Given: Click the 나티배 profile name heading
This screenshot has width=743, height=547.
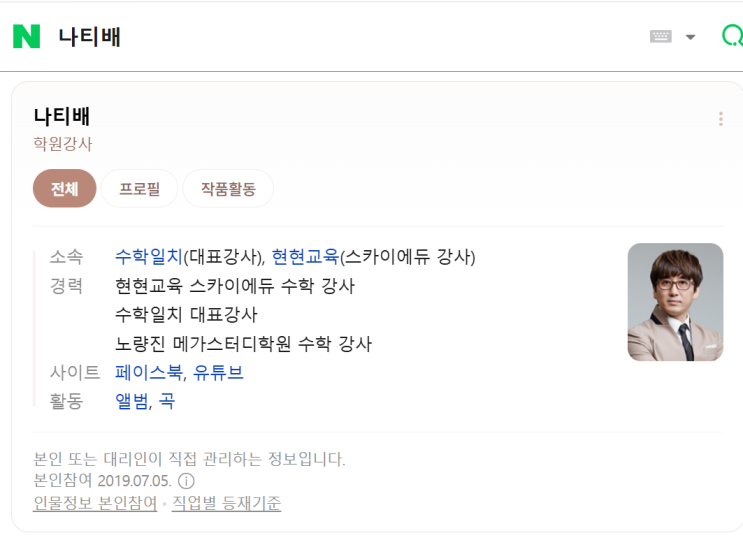Looking at the screenshot, I should pyautogui.click(x=62, y=116).
